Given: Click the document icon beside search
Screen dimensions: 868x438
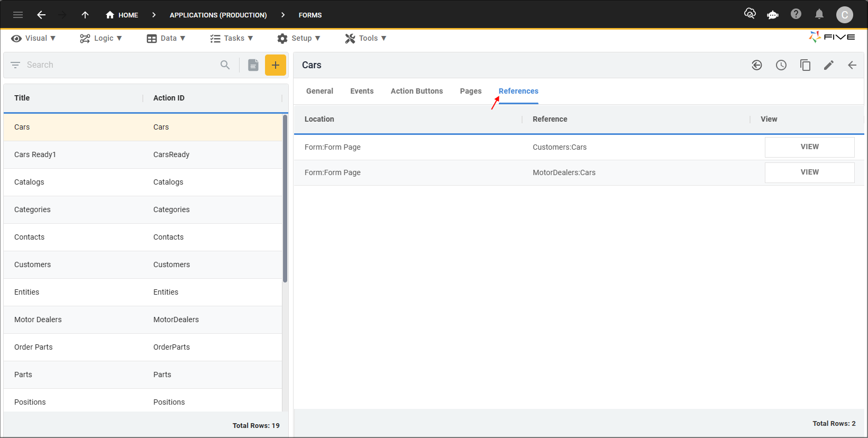Looking at the screenshot, I should pyautogui.click(x=253, y=65).
